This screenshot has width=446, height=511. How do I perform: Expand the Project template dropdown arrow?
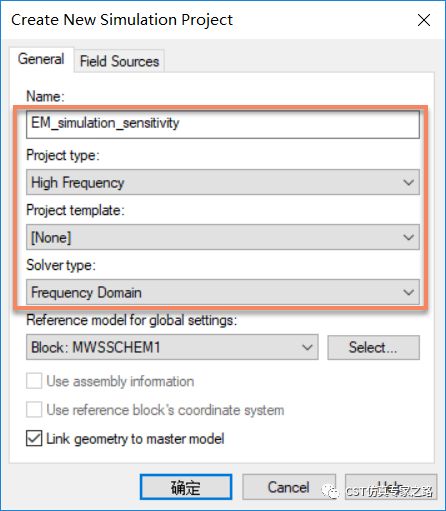point(408,237)
